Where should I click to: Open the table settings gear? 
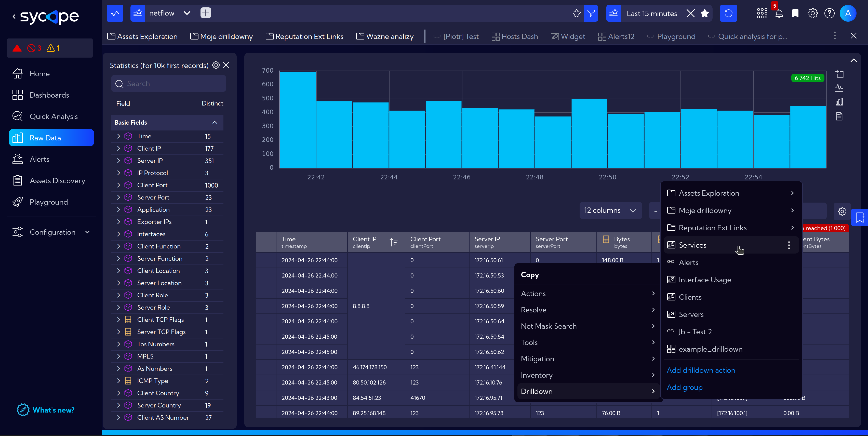pyautogui.click(x=842, y=211)
